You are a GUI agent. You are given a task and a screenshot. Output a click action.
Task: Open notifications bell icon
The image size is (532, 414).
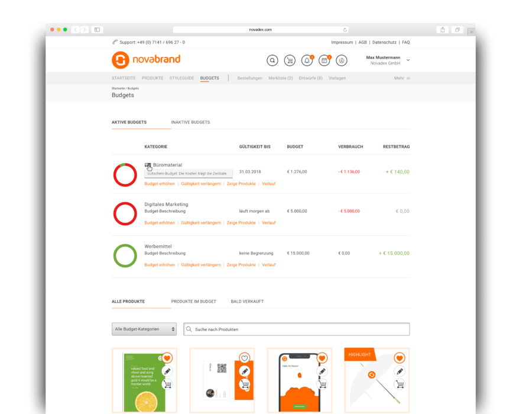click(307, 60)
